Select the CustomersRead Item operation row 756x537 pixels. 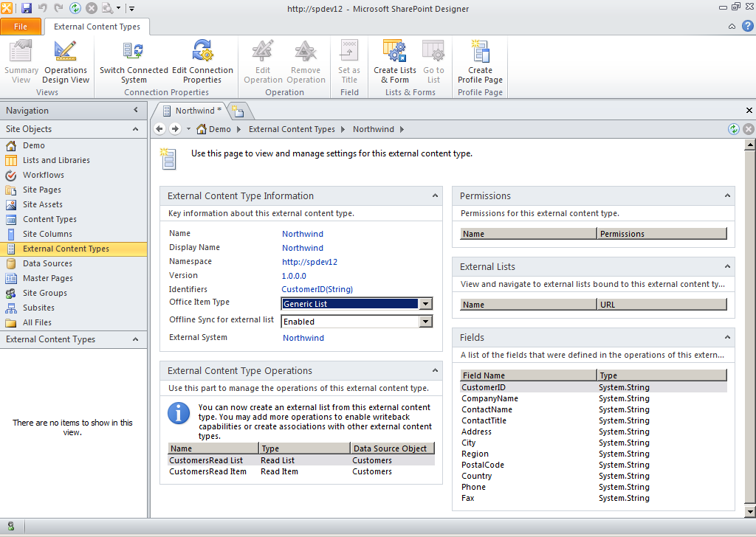pyautogui.click(x=301, y=471)
